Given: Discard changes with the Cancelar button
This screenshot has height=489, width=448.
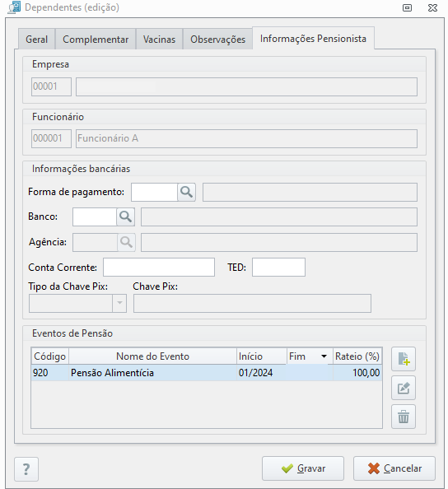Looking at the screenshot, I should [394, 468].
